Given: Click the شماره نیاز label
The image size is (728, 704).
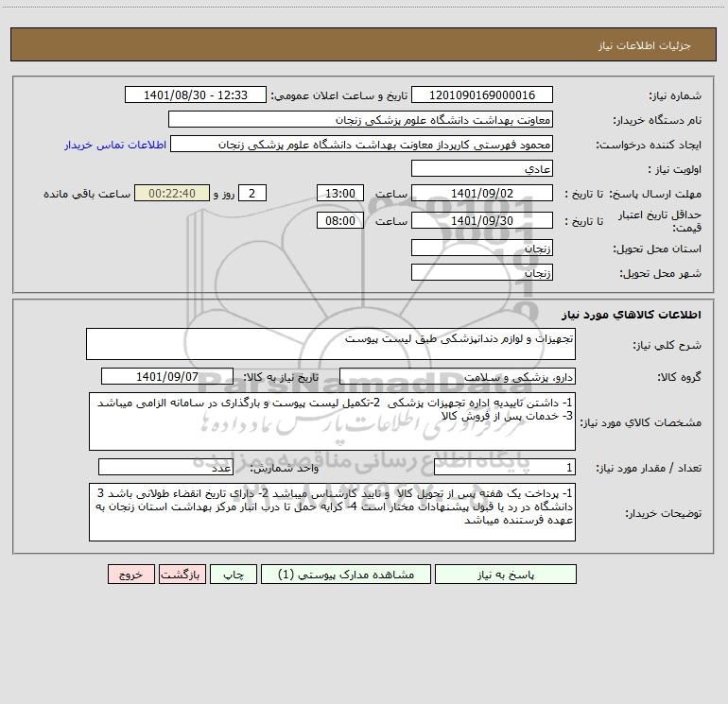Looking at the screenshot, I should pos(675,96).
